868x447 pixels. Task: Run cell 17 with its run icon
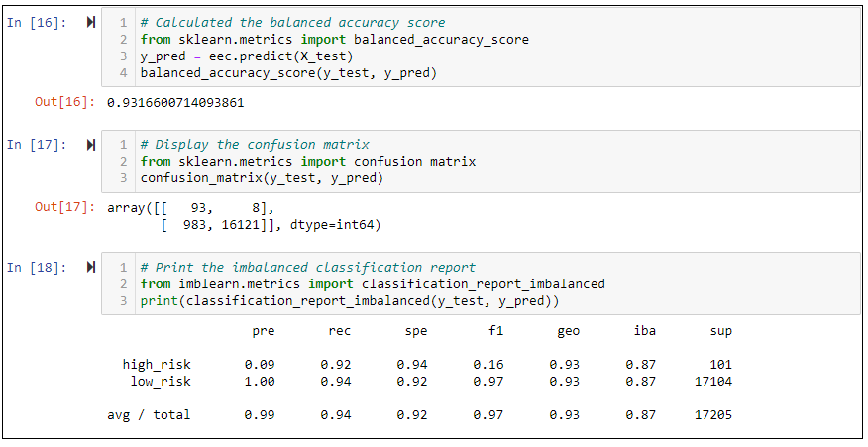(91, 145)
